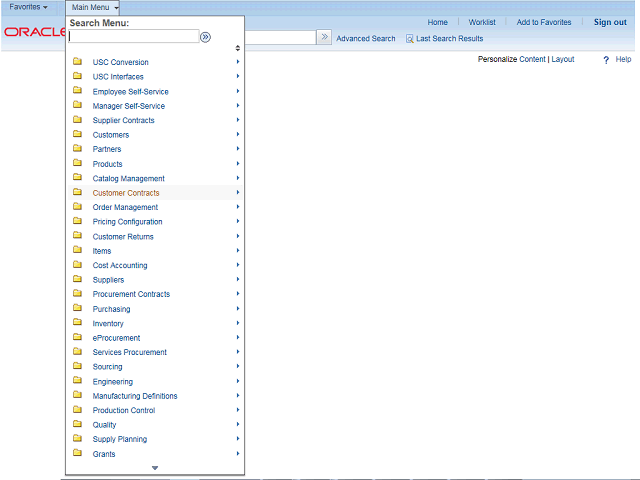Click the Supplier Contracts folder icon
This screenshot has width=640, height=480.
(x=77, y=120)
